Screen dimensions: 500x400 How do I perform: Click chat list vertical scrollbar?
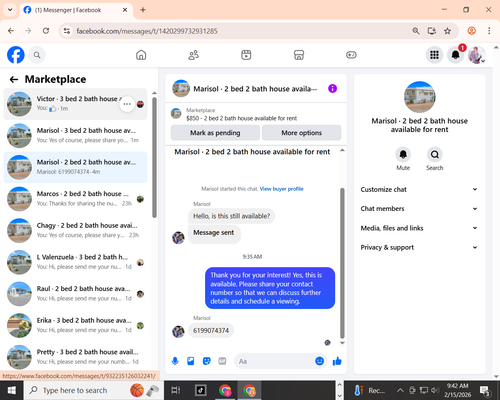click(x=154, y=157)
